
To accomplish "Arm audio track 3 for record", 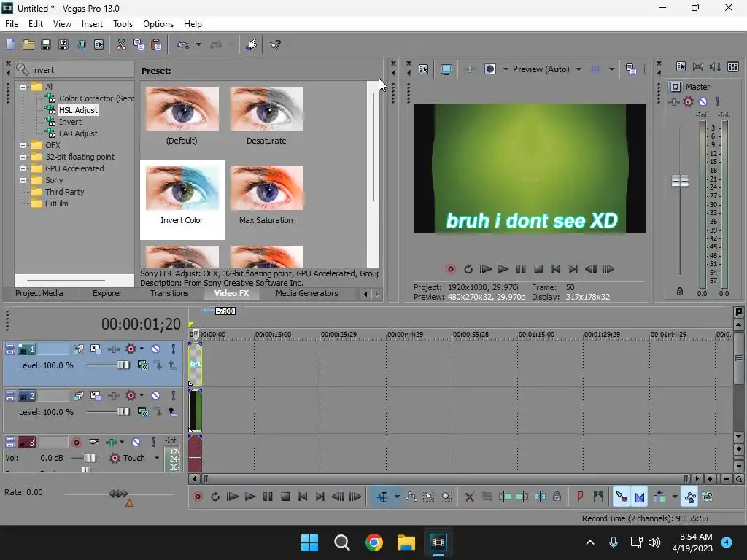I will point(76,443).
